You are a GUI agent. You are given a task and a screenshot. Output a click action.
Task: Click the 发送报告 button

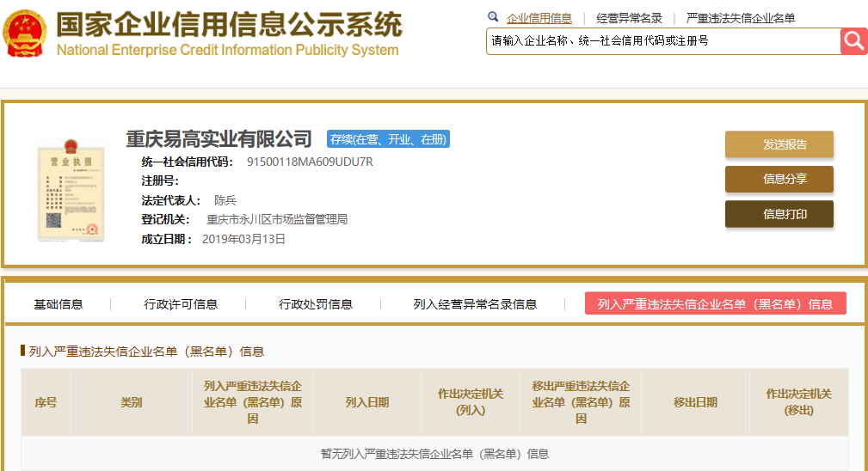779,144
